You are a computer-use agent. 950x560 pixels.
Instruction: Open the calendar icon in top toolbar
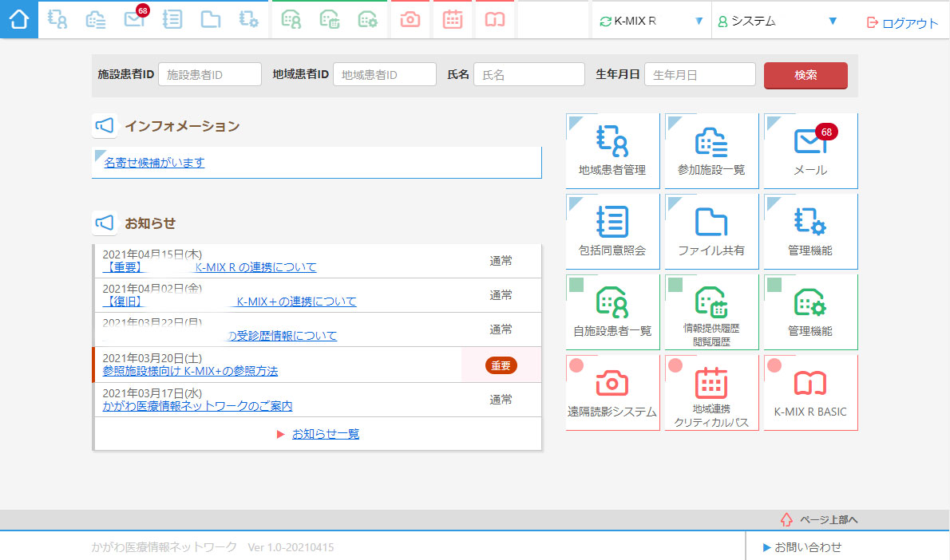coord(453,19)
